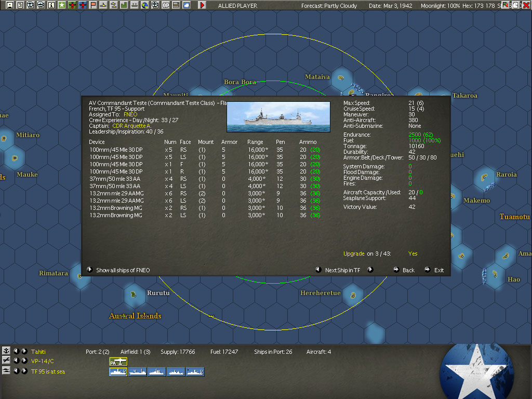
Task: Click the double yellow ships toolbar icon
Action: (114, 5)
